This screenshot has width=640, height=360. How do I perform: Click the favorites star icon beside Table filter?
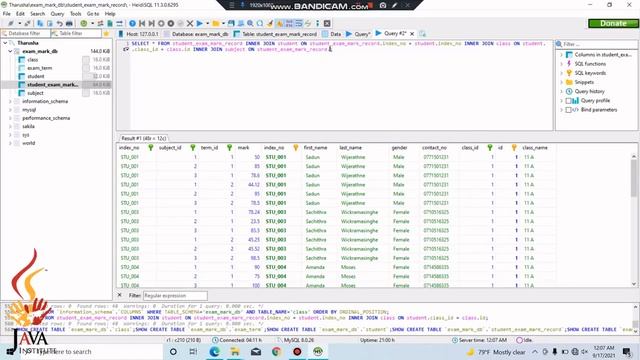[107, 33]
